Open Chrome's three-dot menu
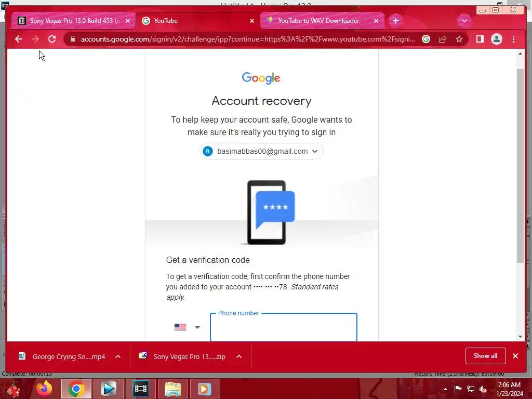The width and height of the screenshot is (532, 399). 514,39
